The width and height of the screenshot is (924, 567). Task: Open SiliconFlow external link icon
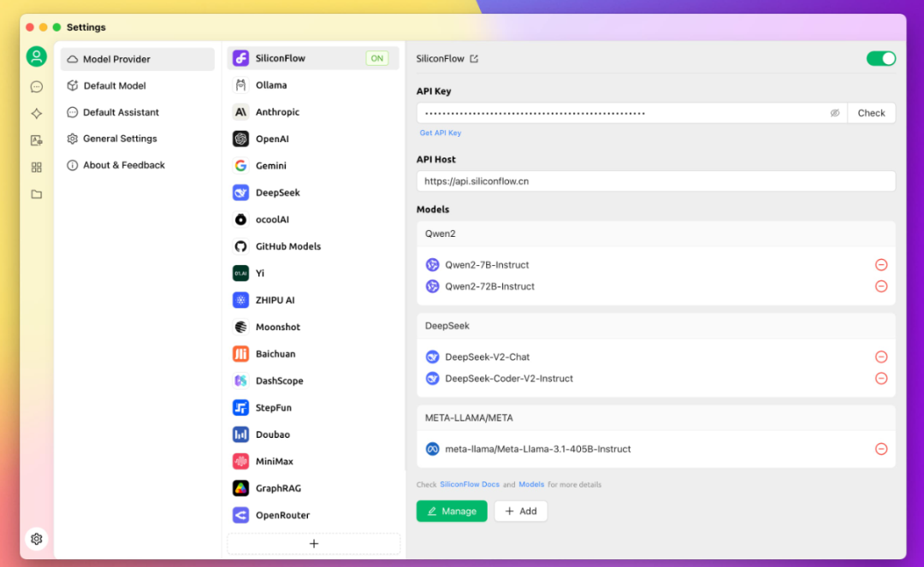[474, 59]
